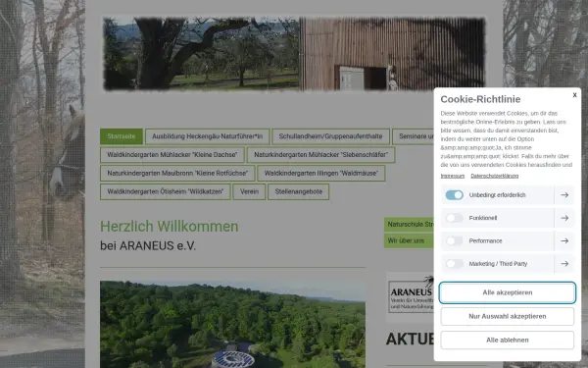The width and height of the screenshot is (588, 368).
Task: Open Naturkindergarten Mühlacker "Siebenschläfer"
Action: click(x=321, y=155)
